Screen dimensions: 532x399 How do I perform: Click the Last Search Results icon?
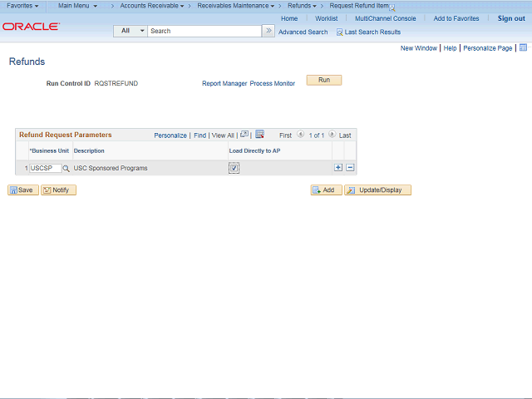click(339, 32)
